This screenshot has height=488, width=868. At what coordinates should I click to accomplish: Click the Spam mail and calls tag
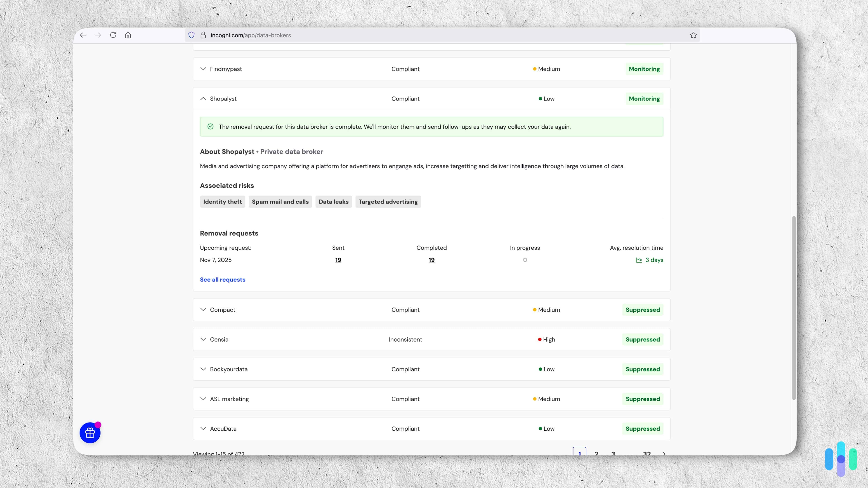tap(280, 202)
